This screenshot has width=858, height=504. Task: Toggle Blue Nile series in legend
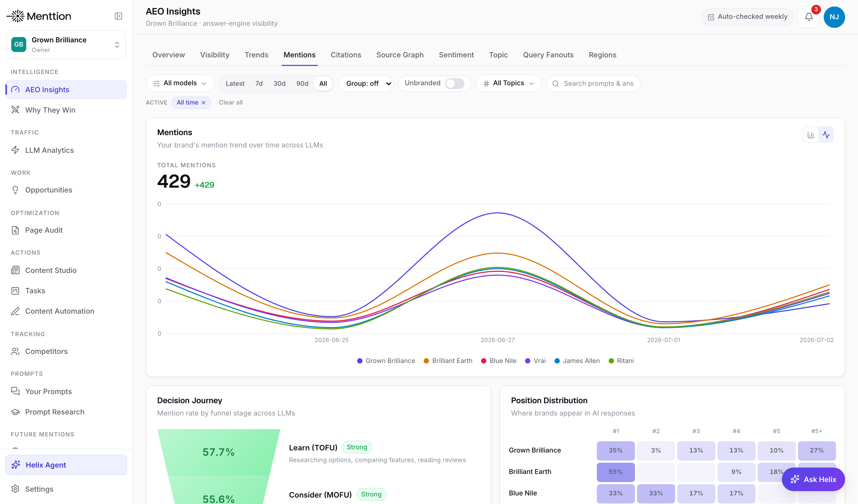[x=498, y=361]
